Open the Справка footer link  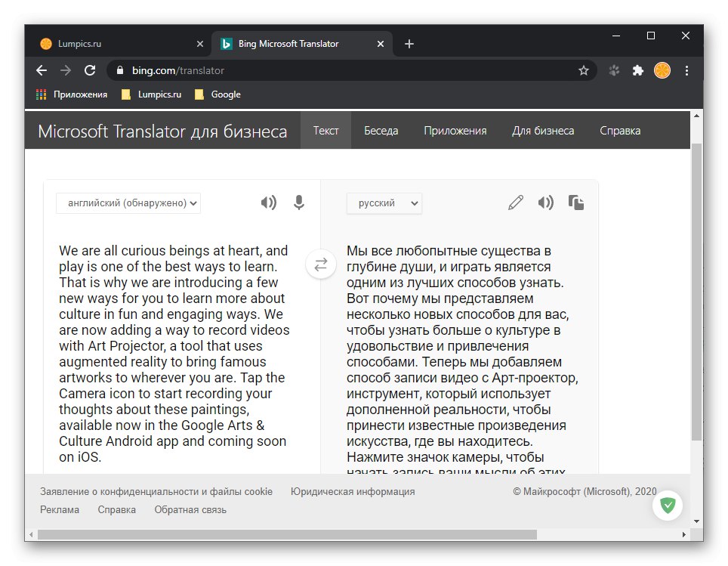coord(116,510)
